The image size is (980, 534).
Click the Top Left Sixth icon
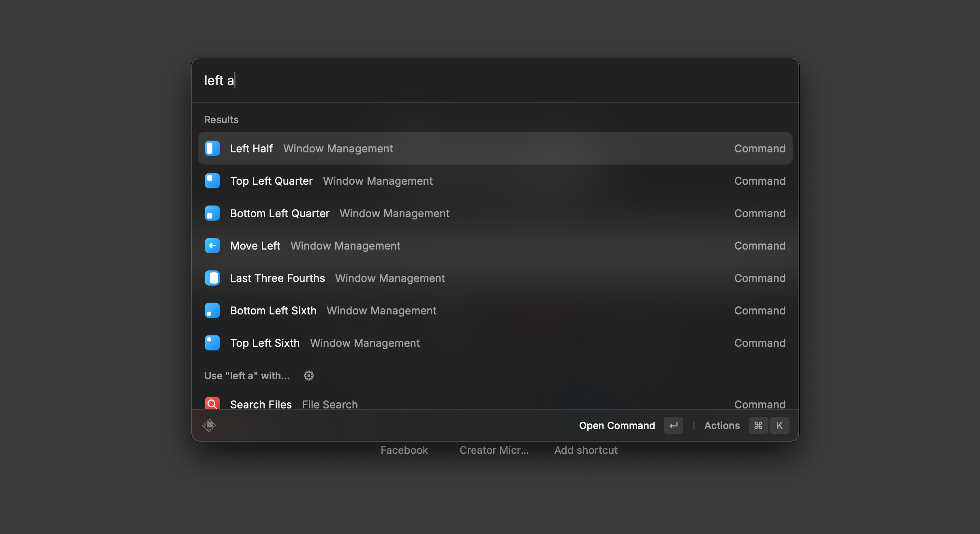coord(212,343)
